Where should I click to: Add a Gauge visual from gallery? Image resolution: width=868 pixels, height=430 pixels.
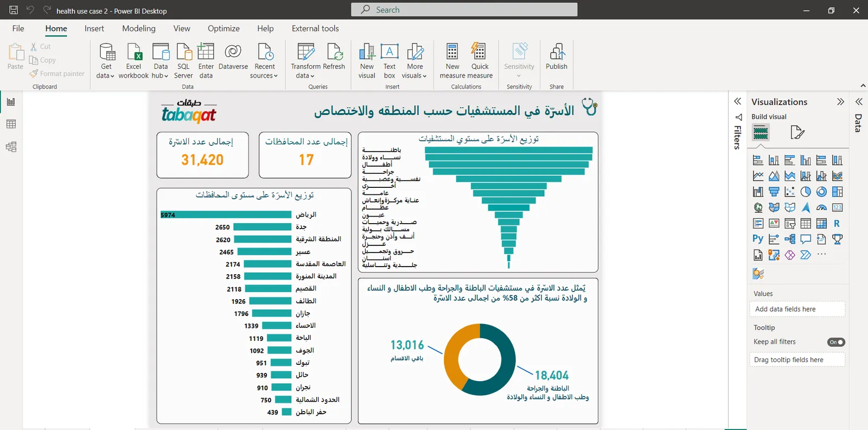click(821, 207)
